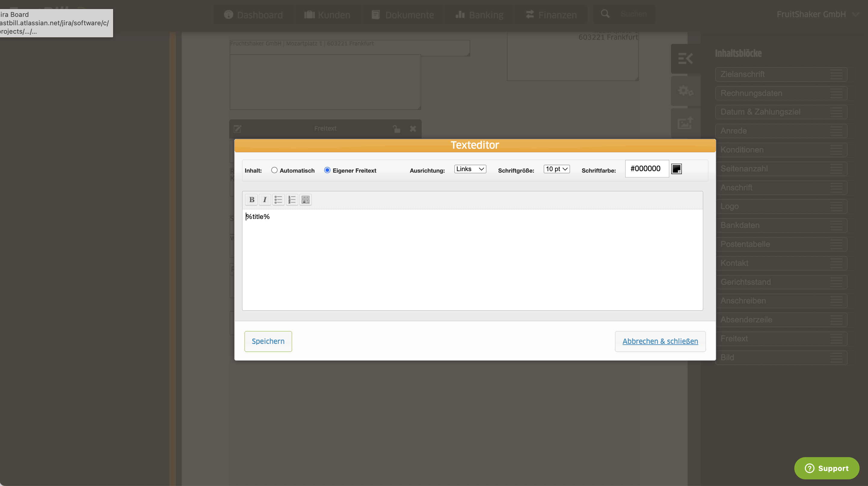Screen dimensions: 868x486
Task: Click the Abbrechen & schließen link
Action: 660,341
